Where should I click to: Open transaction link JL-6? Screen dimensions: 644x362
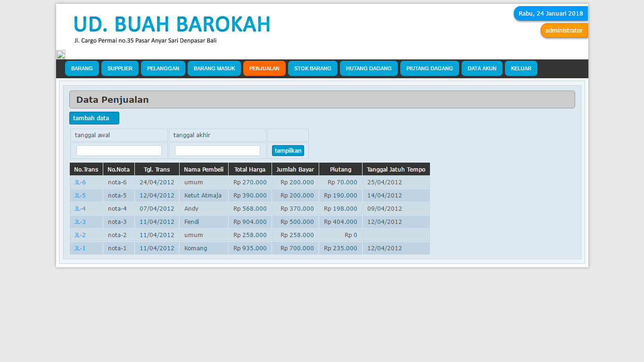[x=80, y=182]
